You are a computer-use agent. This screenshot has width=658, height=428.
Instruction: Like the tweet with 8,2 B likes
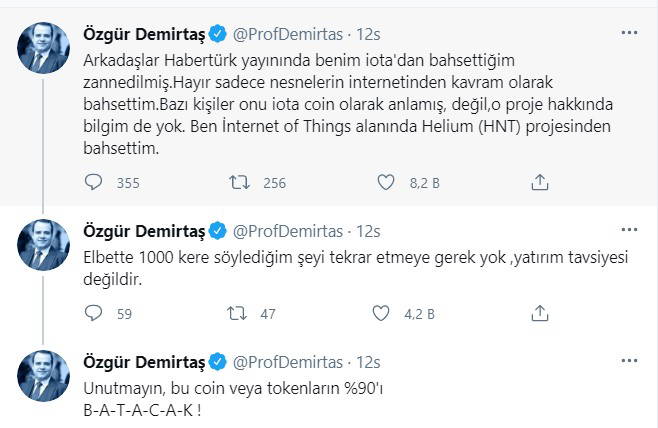point(388,182)
